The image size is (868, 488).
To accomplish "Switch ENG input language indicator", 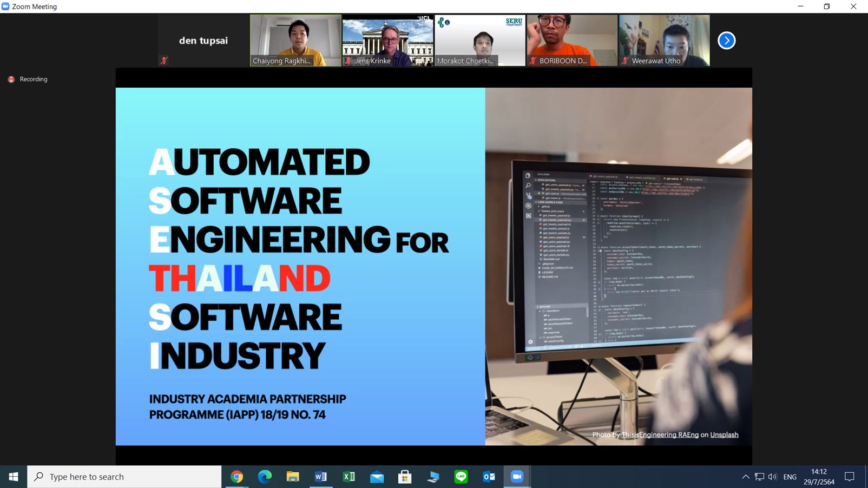I will pos(790,477).
